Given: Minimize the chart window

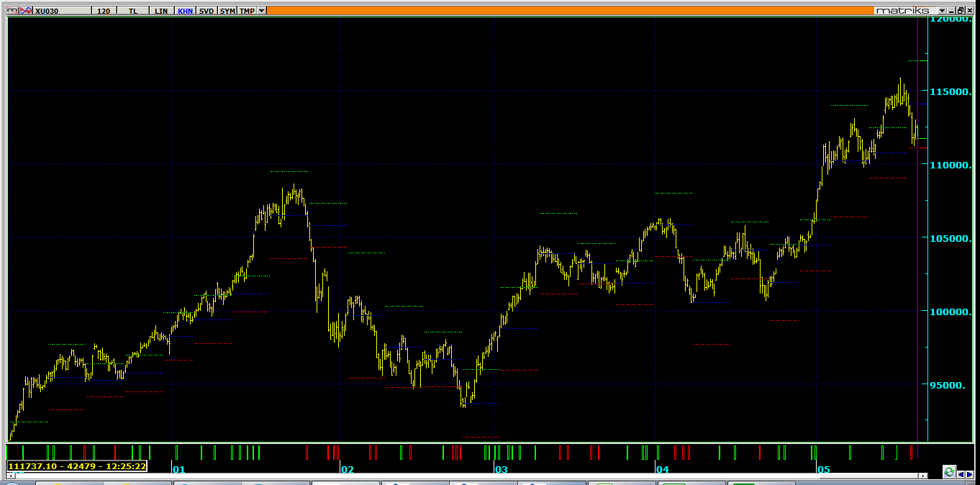Looking at the screenshot, I should pos(951,11).
